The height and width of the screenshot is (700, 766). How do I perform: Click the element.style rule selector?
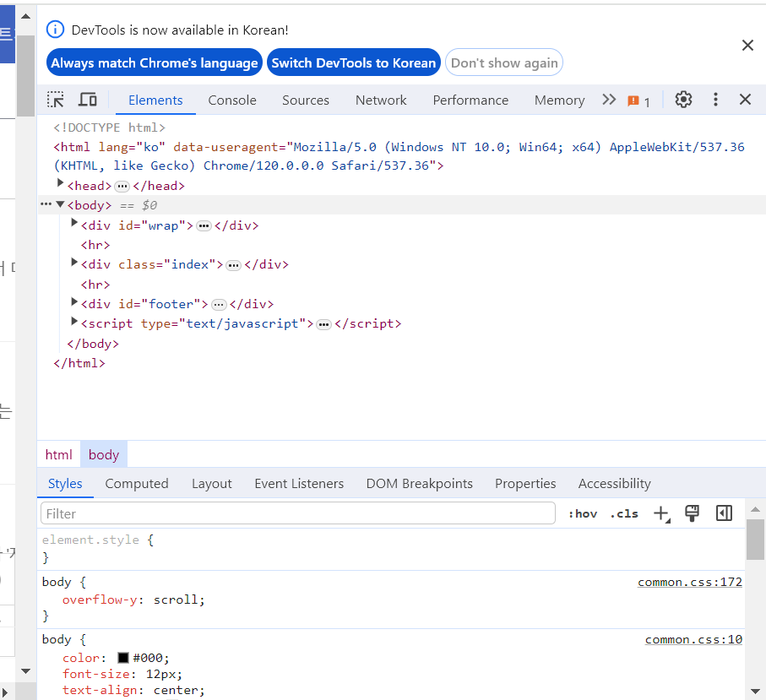click(x=90, y=540)
